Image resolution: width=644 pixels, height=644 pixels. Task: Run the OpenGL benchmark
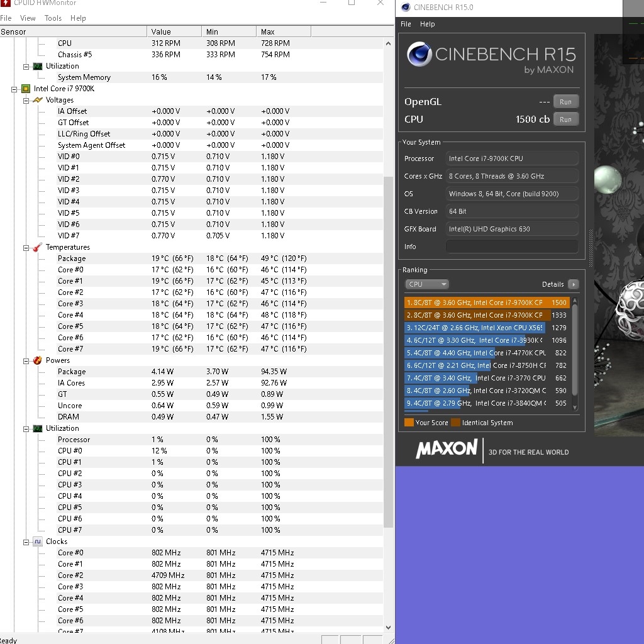[565, 102]
